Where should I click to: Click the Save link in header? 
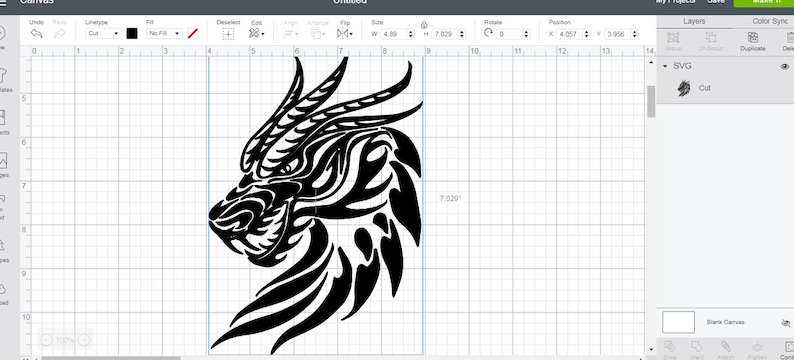[x=716, y=2]
